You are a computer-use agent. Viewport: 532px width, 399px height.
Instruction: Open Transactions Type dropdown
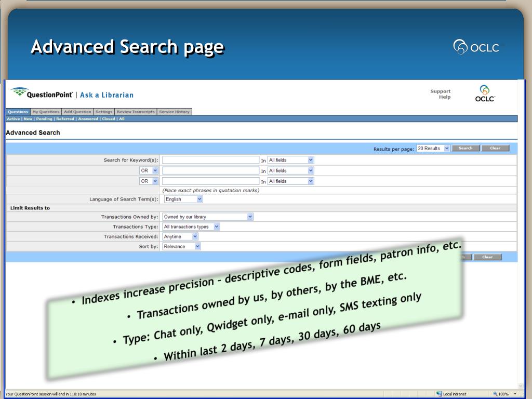tap(191, 227)
